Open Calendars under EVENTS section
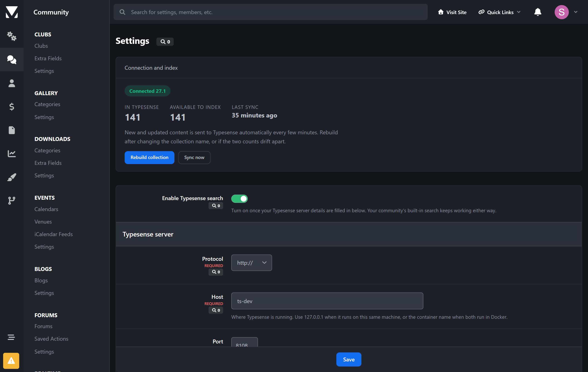This screenshot has width=588, height=372. coord(46,209)
